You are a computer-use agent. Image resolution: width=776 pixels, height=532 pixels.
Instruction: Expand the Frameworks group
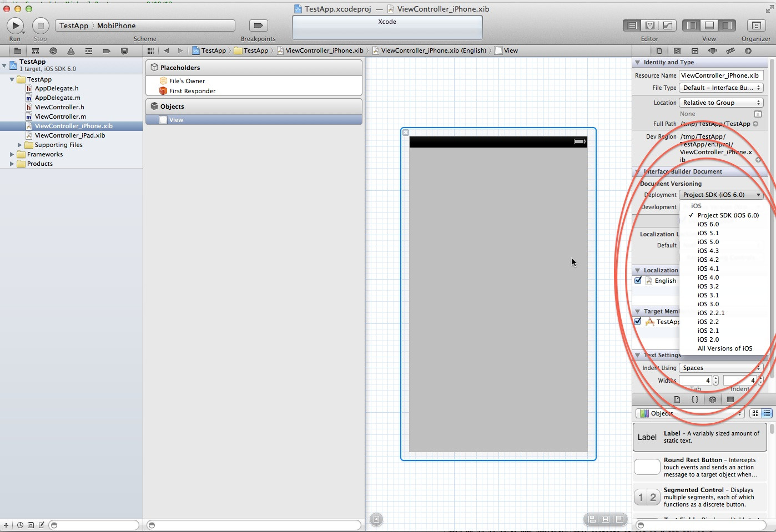tap(12, 154)
